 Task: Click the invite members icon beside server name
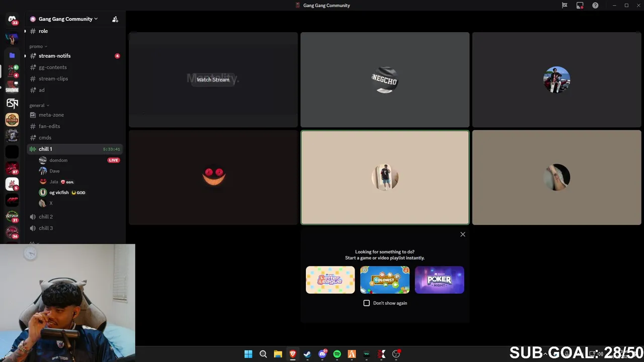point(115,19)
